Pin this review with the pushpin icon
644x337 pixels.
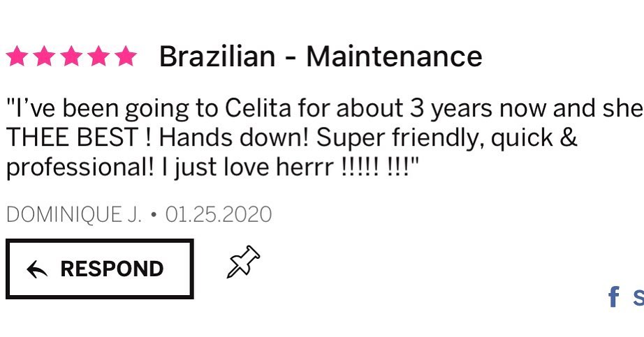click(x=243, y=263)
